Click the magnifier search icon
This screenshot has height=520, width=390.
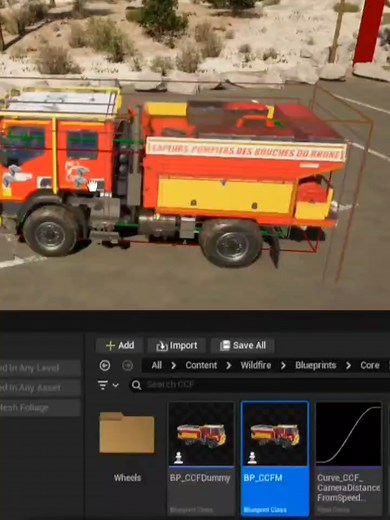(136, 385)
